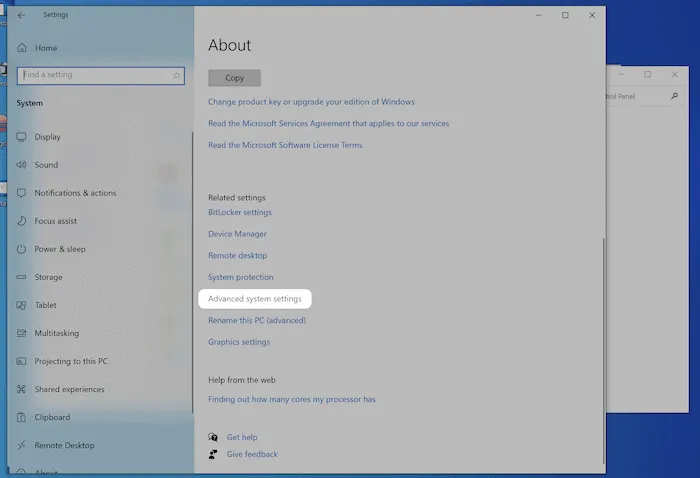Open Storage settings
This screenshot has width=700, height=478.
49,277
